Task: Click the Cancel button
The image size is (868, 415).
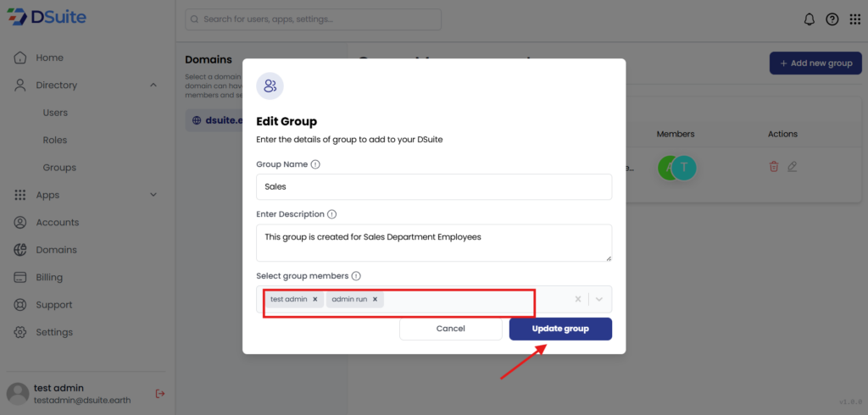Action: click(x=450, y=329)
